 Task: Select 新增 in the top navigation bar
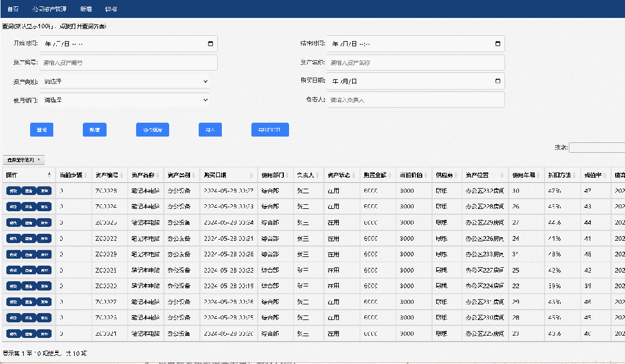tap(86, 9)
